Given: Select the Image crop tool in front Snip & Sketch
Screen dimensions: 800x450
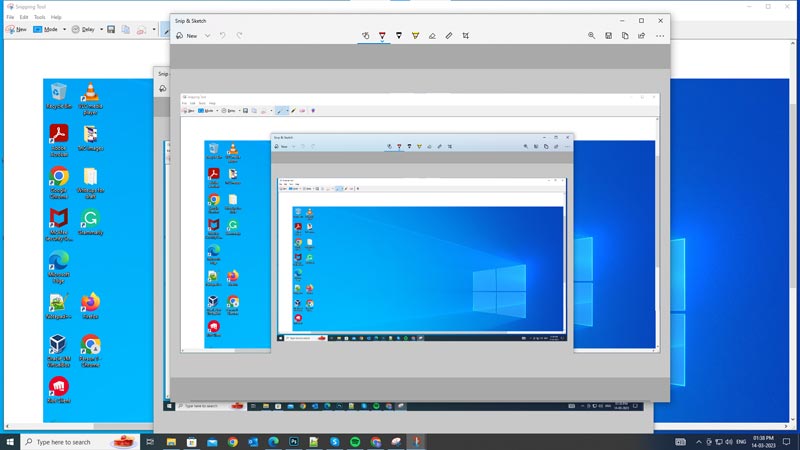Looking at the screenshot, I should [465, 36].
